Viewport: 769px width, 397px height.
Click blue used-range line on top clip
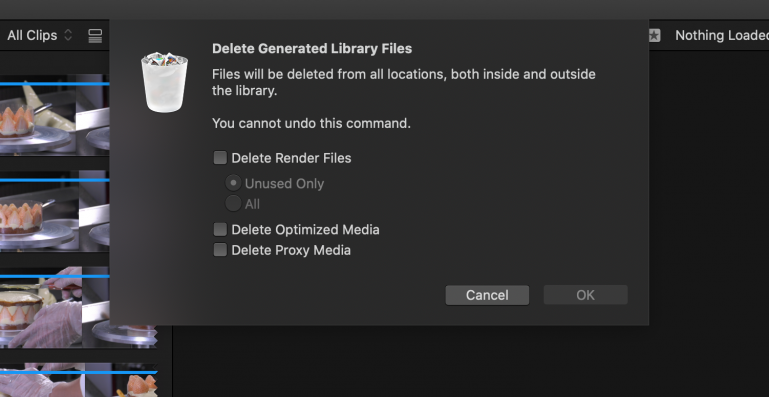pyautogui.click(x=54, y=84)
